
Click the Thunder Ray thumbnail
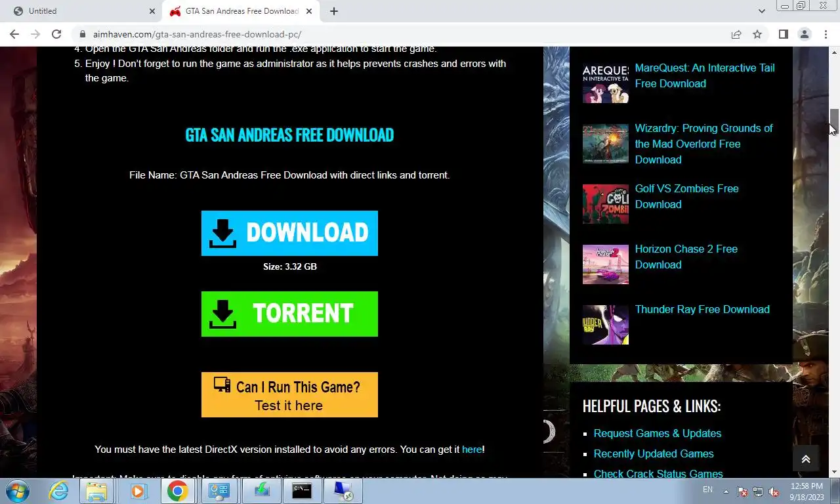[605, 325]
